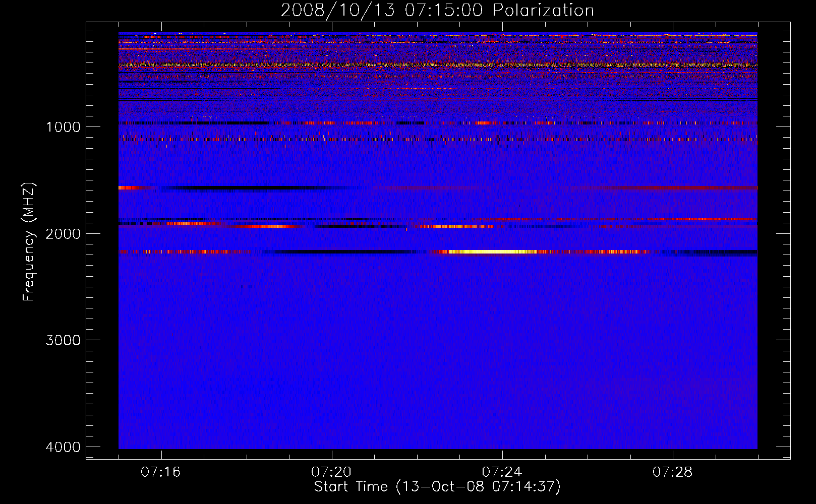Click the plot title "2008/10/13 07:15:00 Polarization"

tap(437, 10)
